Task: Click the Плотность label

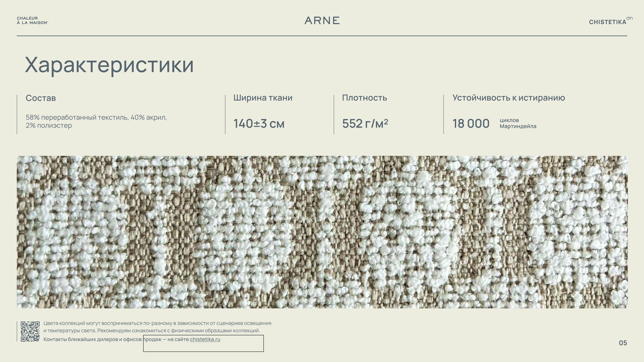Action: click(x=365, y=98)
